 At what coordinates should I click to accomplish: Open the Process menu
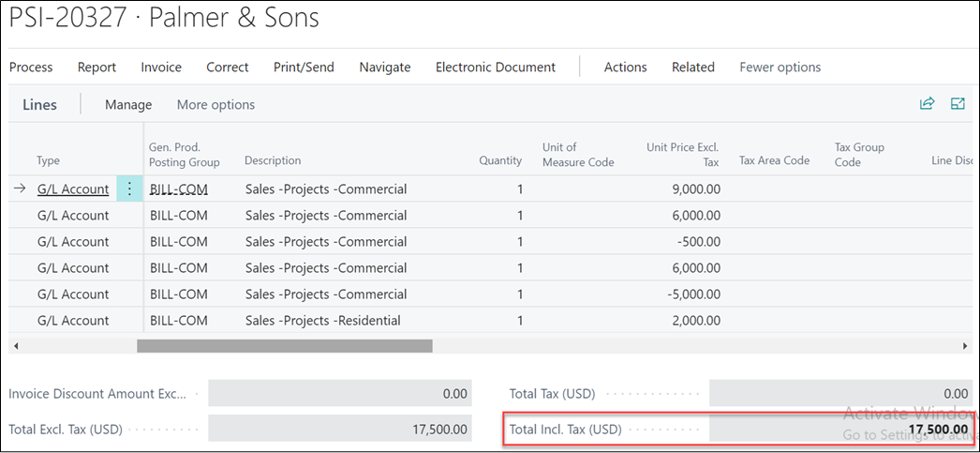coord(31,67)
